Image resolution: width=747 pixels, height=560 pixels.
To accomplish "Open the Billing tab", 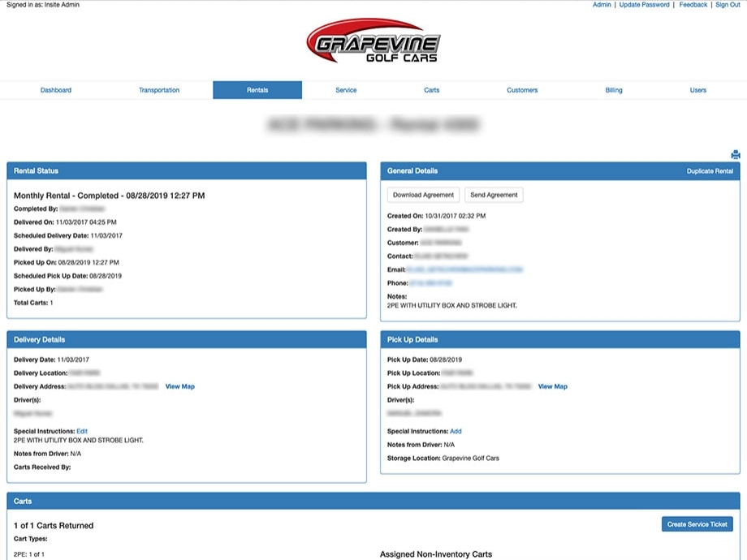I will point(614,90).
